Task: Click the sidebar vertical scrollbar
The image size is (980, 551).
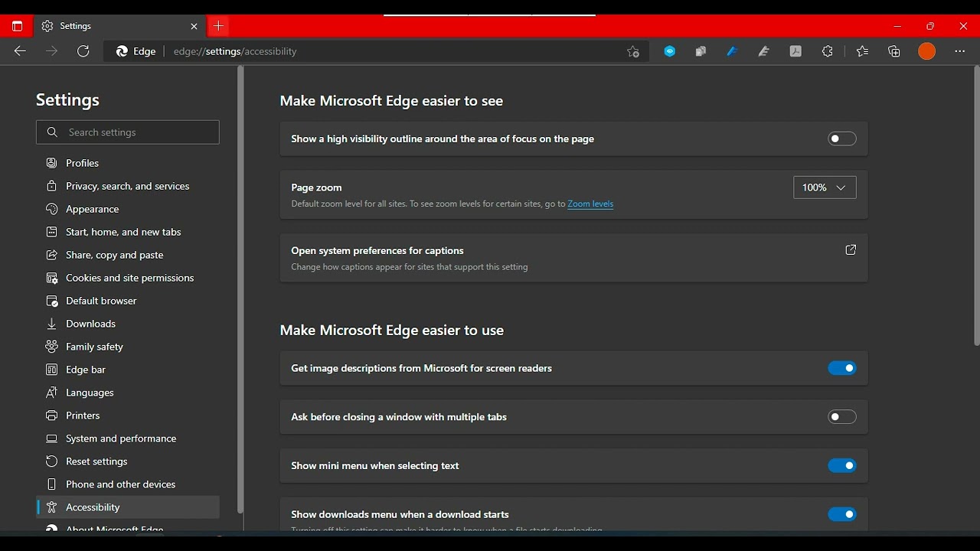Action: click(240, 289)
